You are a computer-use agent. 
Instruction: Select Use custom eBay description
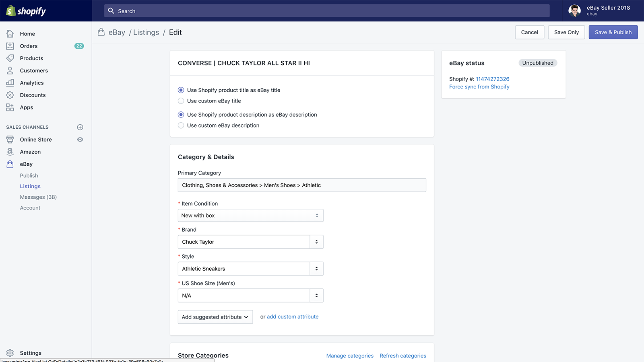click(x=181, y=125)
